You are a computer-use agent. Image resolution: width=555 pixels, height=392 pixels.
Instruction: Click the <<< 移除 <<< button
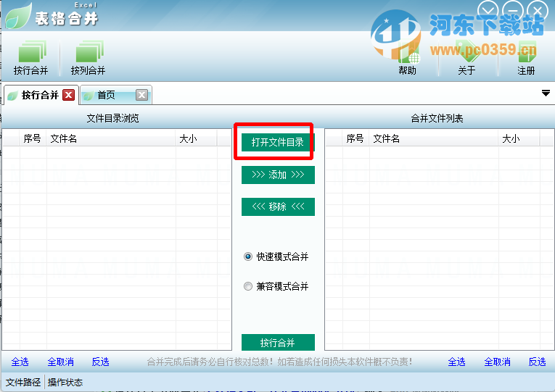tap(278, 207)
